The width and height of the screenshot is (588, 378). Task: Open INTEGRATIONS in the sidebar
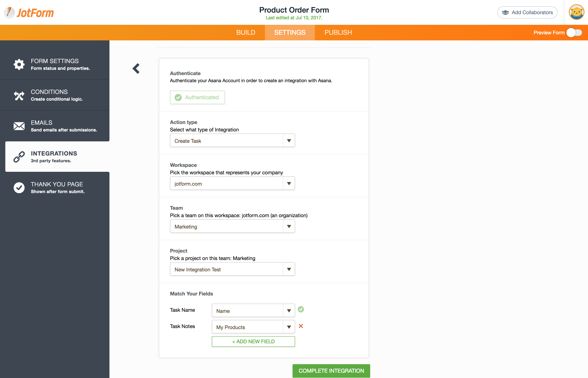(x=57, y=157)
